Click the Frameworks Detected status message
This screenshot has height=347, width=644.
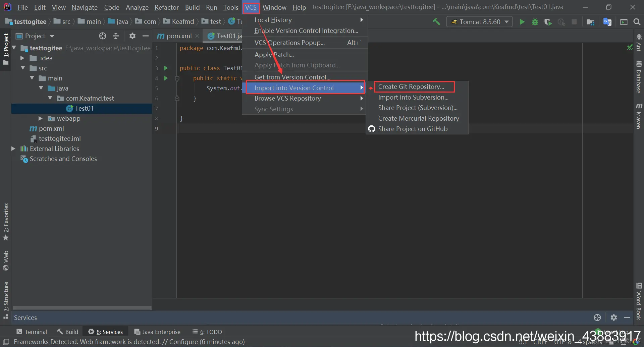pyautogui.click(x=129, y=342)
